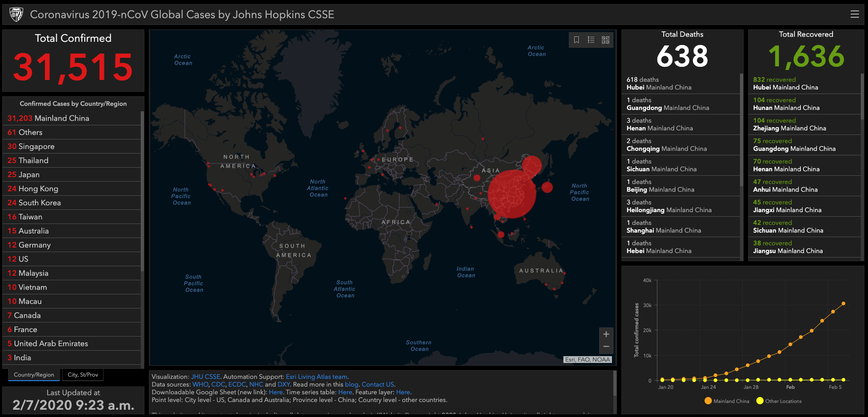Image resolution: width=868 pixels, height=417 pixels.
Task: Click the Johns Hopkins shield logo
Action: click(x=16, y=15)
